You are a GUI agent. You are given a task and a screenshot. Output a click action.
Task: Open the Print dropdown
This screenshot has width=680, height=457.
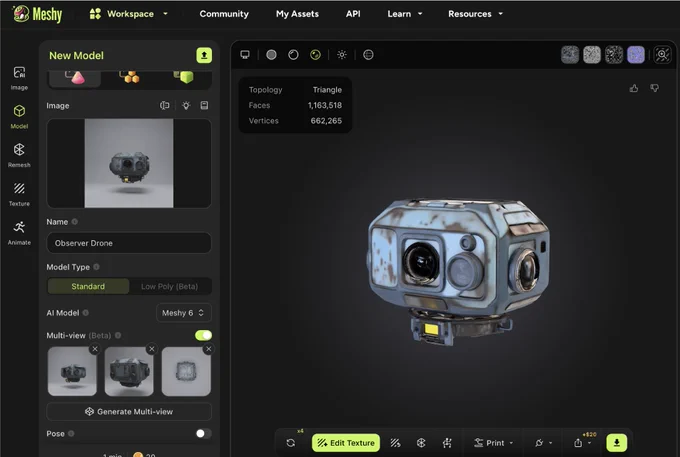pos(494,443)
